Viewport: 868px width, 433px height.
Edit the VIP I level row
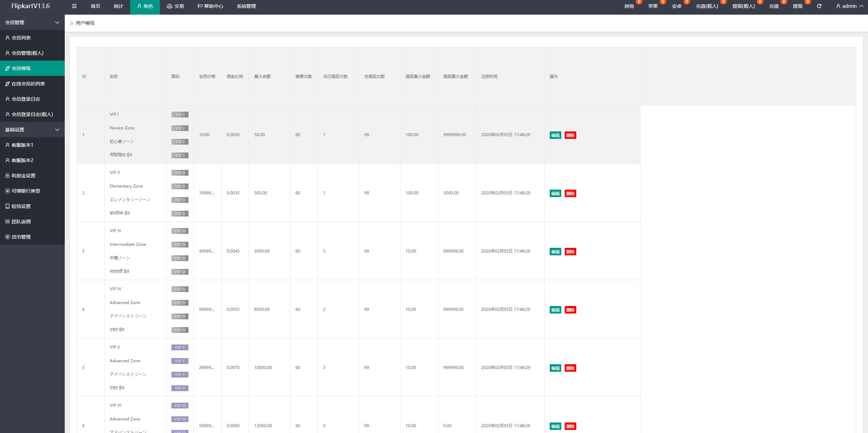click(x=555, y=135)
